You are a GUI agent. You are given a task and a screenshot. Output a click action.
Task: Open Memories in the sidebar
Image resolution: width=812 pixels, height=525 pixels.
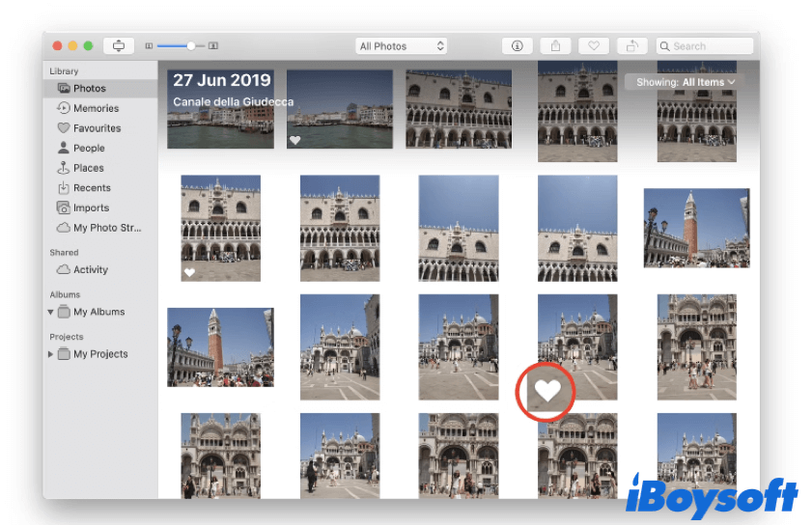tap(96, 109)
